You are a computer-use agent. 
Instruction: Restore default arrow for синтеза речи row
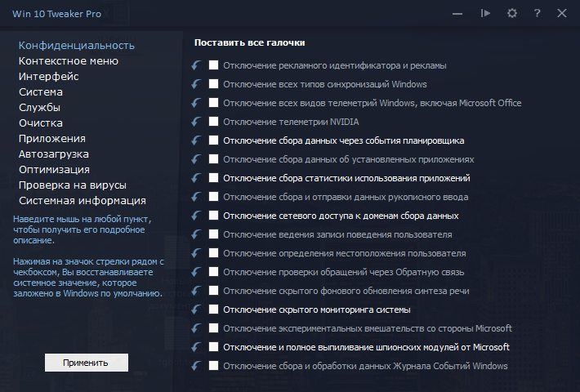[196, 291]
